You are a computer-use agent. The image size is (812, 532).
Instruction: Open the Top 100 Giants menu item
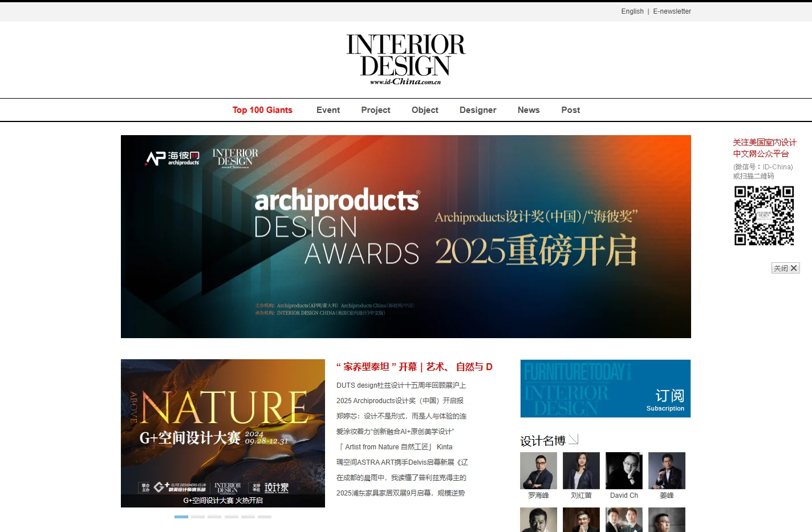[x=262, y=110]
